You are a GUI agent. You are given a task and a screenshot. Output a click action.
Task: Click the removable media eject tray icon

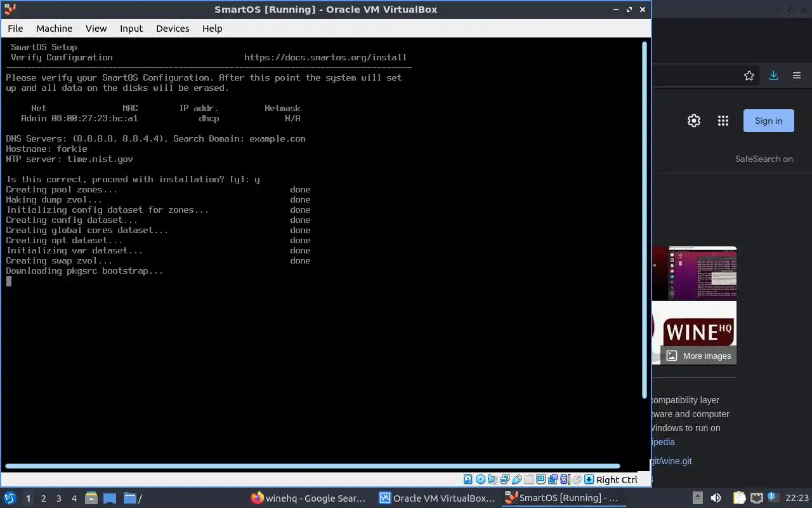pyautogui.click(x=697, y=498)
